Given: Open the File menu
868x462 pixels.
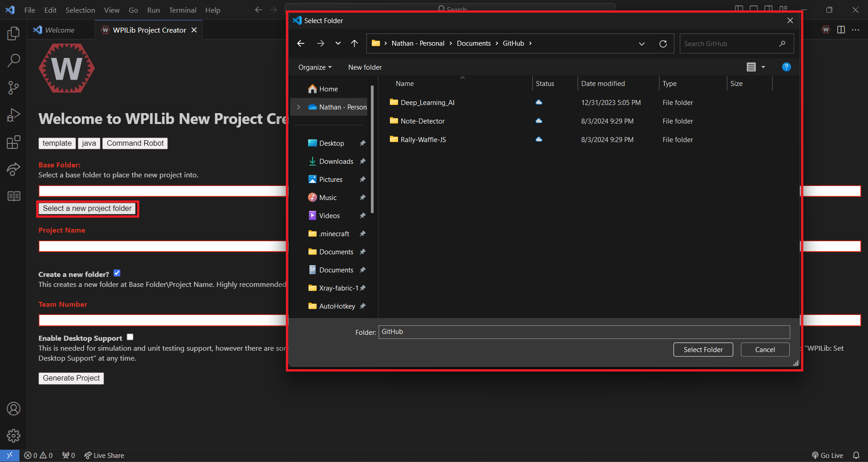Looking at the screenshot, I should tap(30, 10).
